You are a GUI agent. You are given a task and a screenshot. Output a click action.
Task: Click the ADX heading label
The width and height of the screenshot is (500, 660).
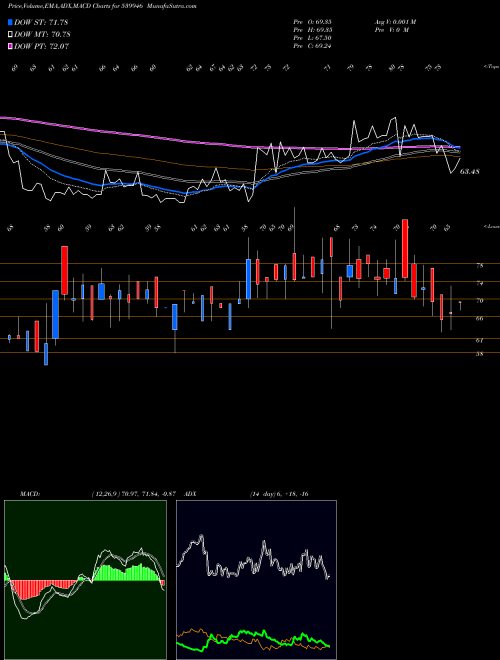coord(191,494)
